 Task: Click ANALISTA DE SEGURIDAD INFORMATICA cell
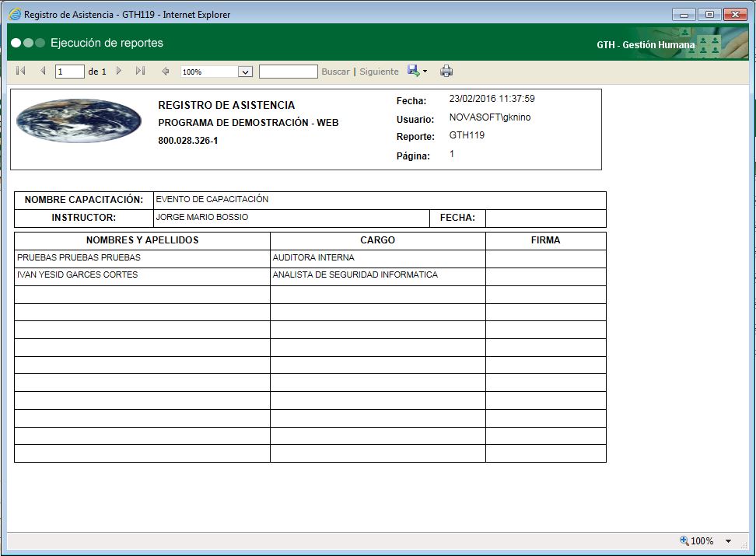click(377, 277)
